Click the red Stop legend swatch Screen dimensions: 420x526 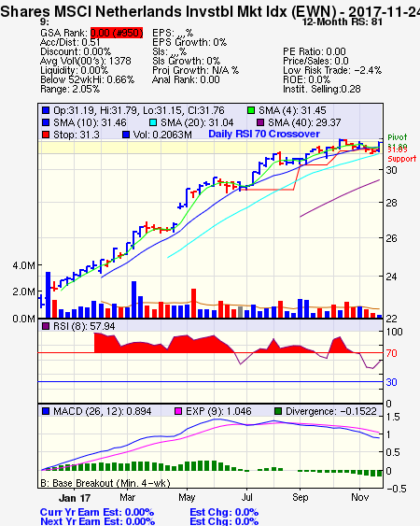pyautogui.click(x=46, y=135)
